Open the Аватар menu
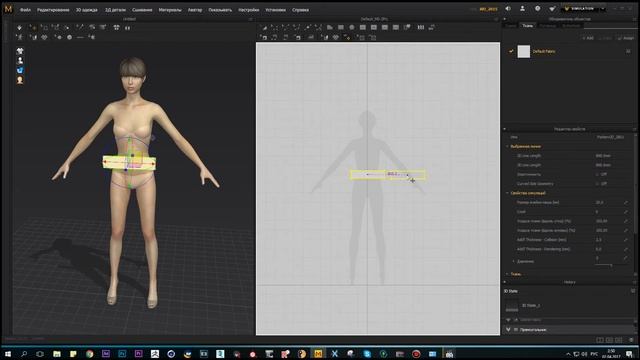The width and height of the screenshot is (640, 360). coord(195,10)
